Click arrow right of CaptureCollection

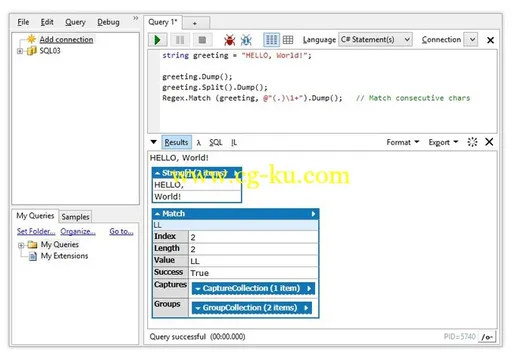click(x=309, y=288)
